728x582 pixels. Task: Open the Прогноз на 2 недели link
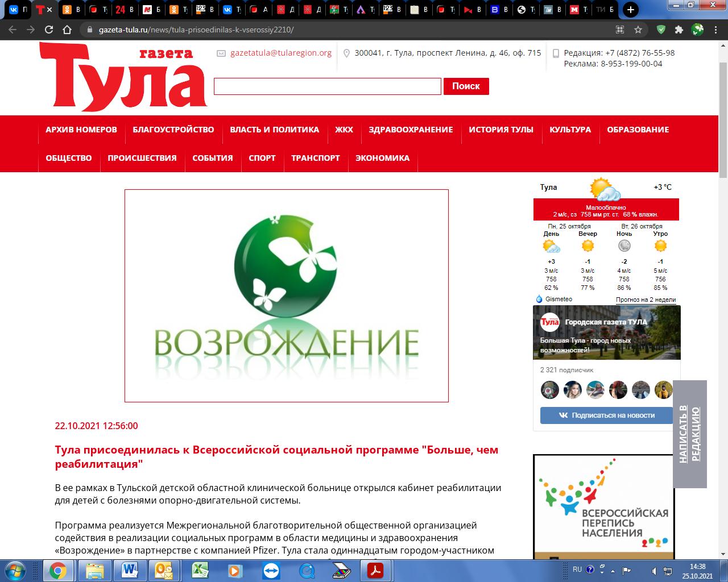[x=646, y=300]
